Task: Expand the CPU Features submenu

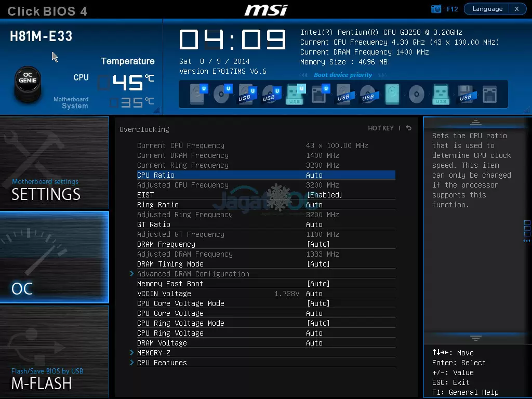Action: 162,363
